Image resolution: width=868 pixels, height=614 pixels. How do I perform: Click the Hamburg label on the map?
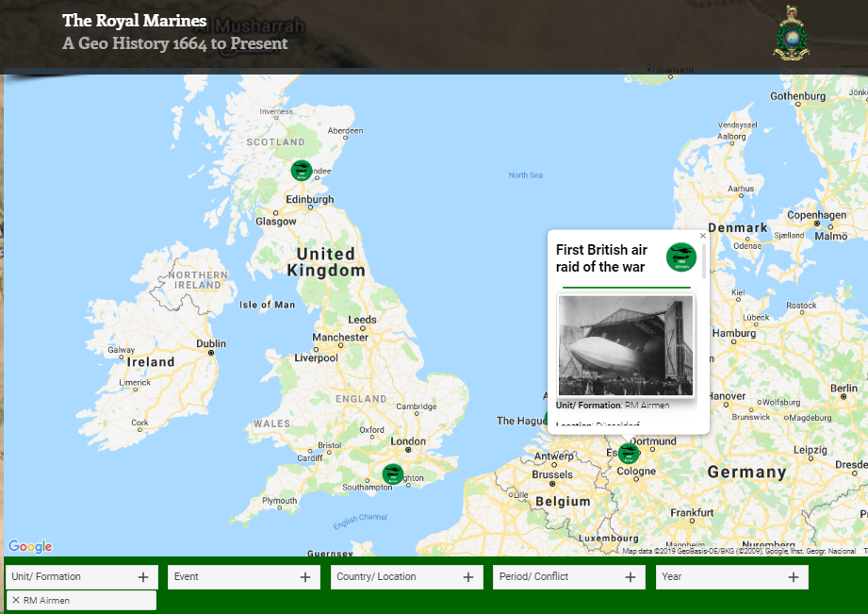pos(734,333)
